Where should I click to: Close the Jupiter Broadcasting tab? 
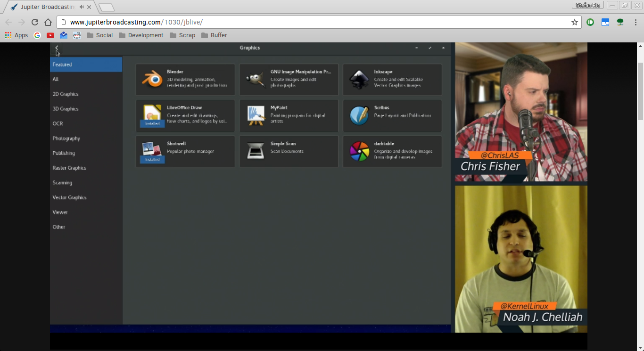[x=89, y=7]
